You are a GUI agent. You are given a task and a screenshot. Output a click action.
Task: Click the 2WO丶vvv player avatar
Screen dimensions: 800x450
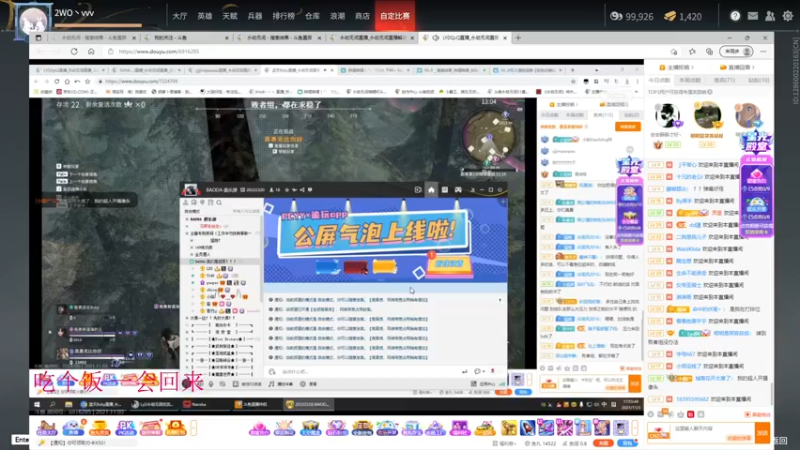point(33,20)
